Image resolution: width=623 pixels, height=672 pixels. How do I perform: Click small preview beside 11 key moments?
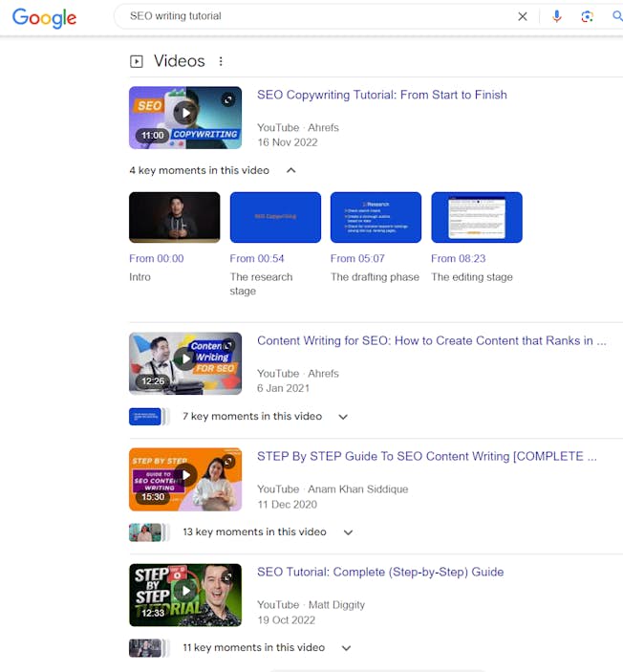(x=145, y=648)
